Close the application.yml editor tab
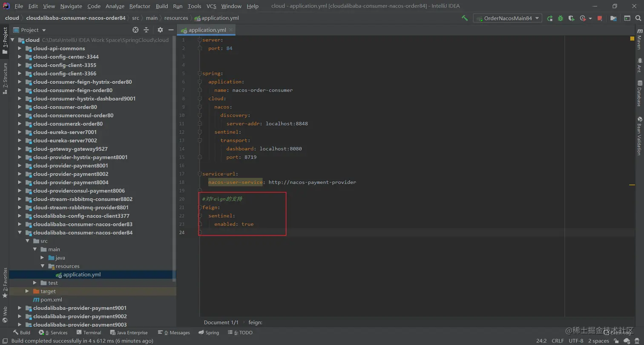The width and height of the screenshot is (644, 345). pyautogui.click(x=230, y=30)
